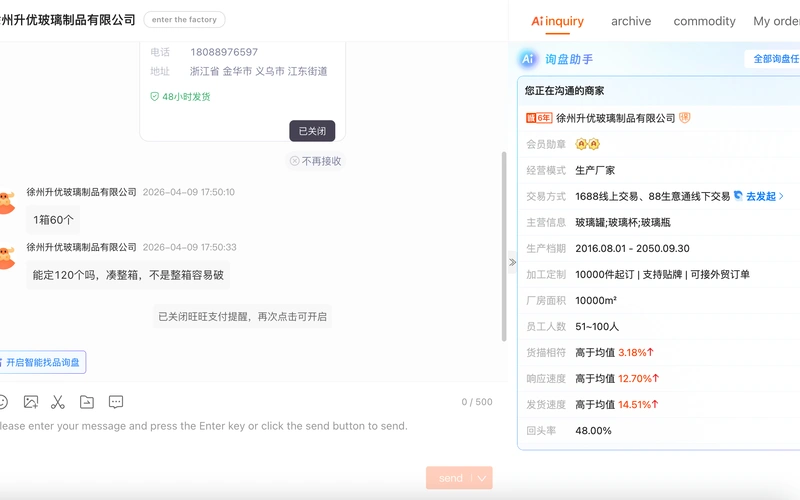Viewport: 800px width, 500px height.
Task: Click the 您正在沟通的商家 heading
Action: click(564, 91)
